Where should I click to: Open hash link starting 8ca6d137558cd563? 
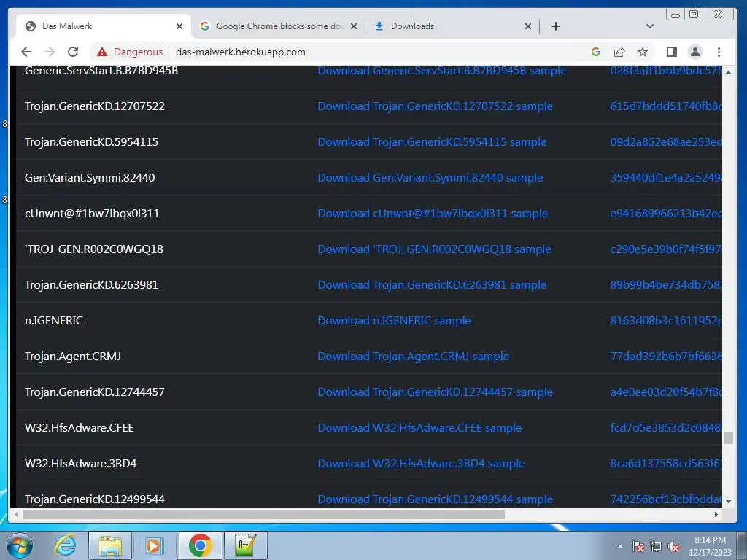(x=666, y=463)
